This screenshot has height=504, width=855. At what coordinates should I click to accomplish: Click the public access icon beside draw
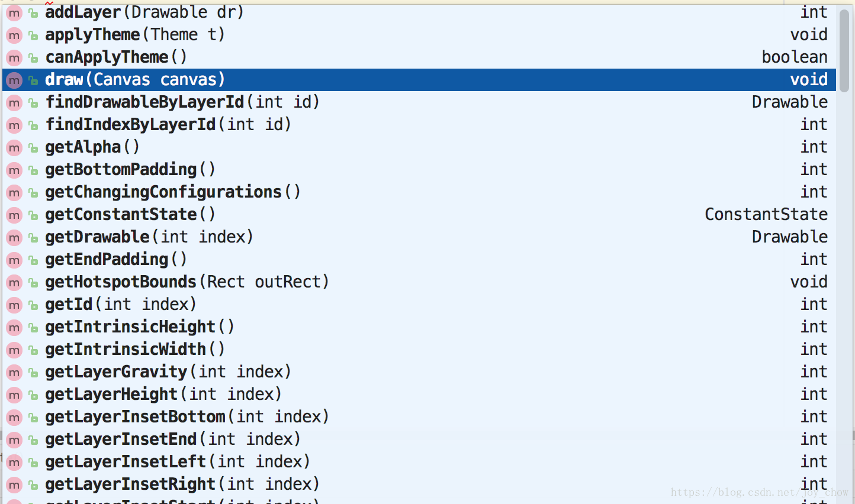click(x=34, y=80)
